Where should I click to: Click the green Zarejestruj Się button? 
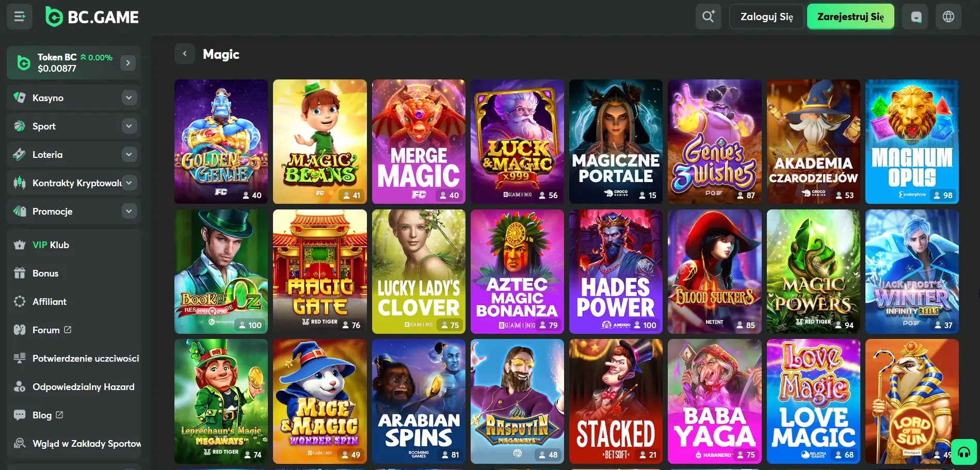click(850, 17)
